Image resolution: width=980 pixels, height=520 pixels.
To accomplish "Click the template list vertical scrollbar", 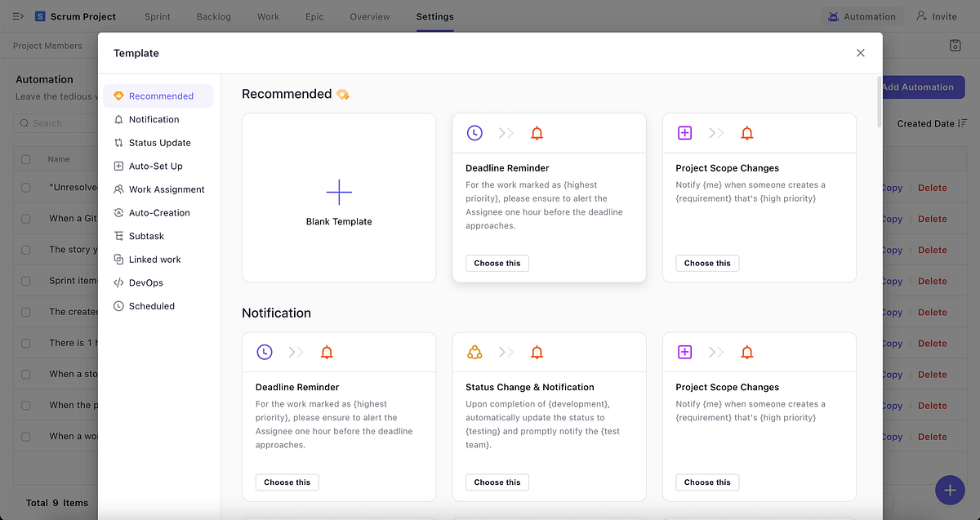I will click(879, 102).
